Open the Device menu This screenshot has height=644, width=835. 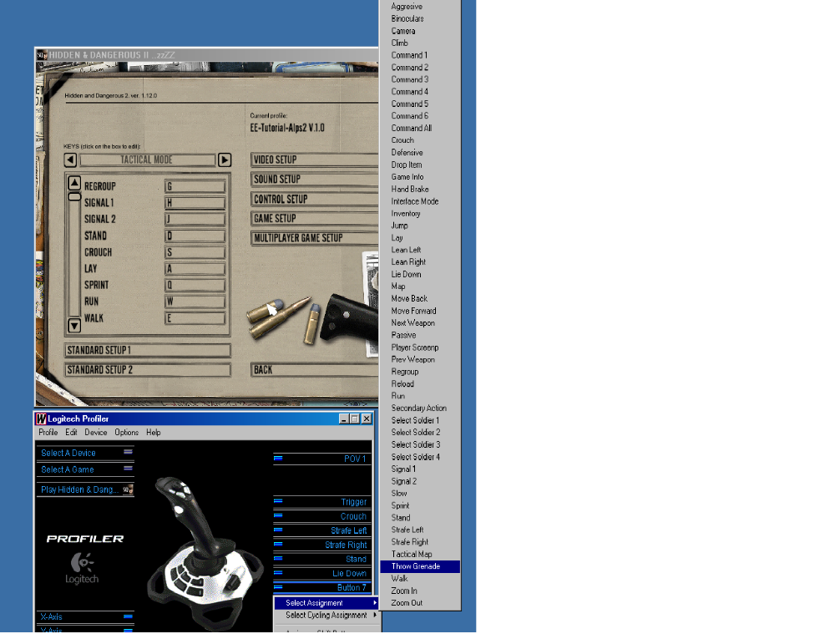(x=96, y=433)
